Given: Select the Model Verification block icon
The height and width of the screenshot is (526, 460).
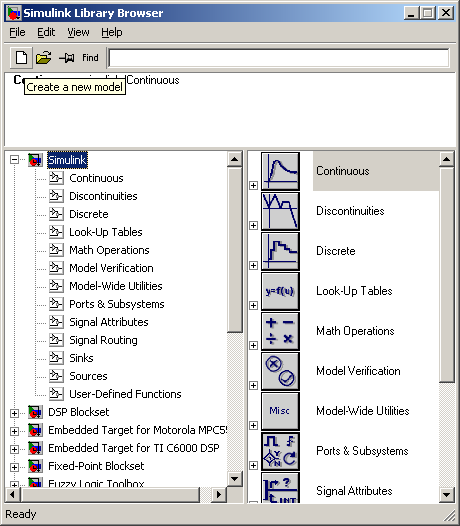Looking at the screenshot, I should coord(280,371).
